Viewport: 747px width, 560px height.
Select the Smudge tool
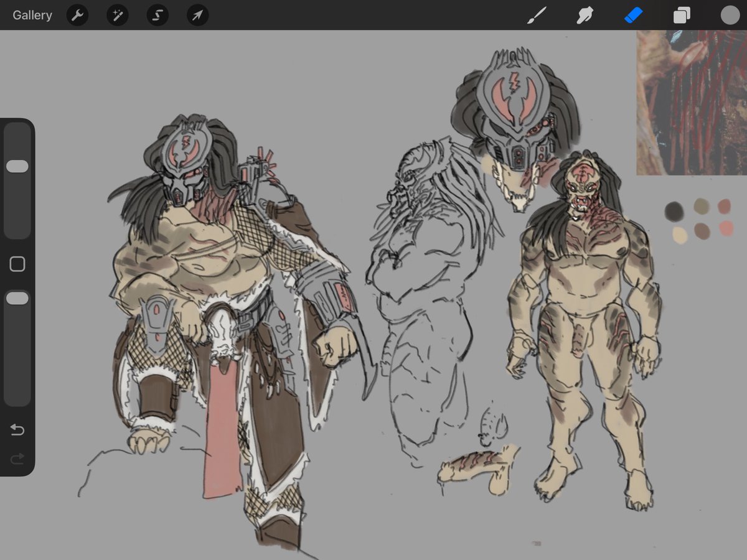[585, 16]
